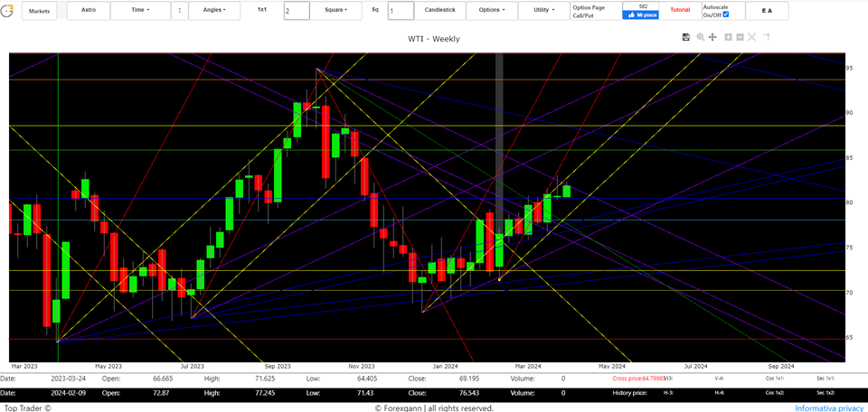Click the Forexgann logo icon

click(9, 11)
